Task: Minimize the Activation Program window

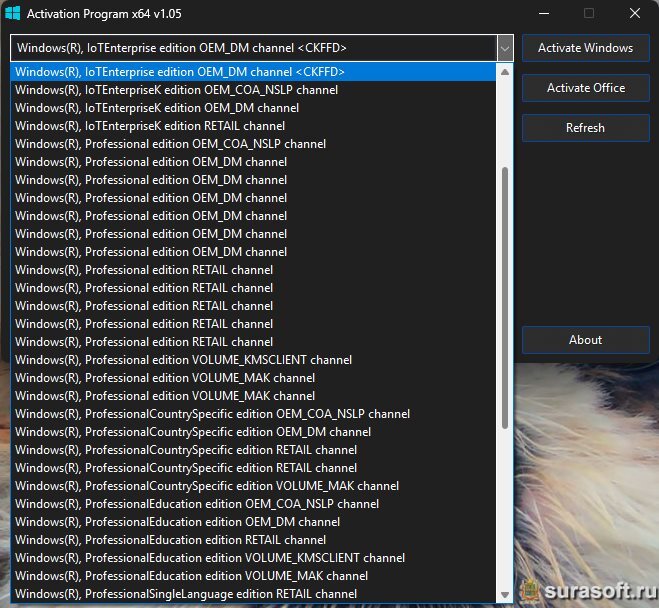Action: [544, 13]
